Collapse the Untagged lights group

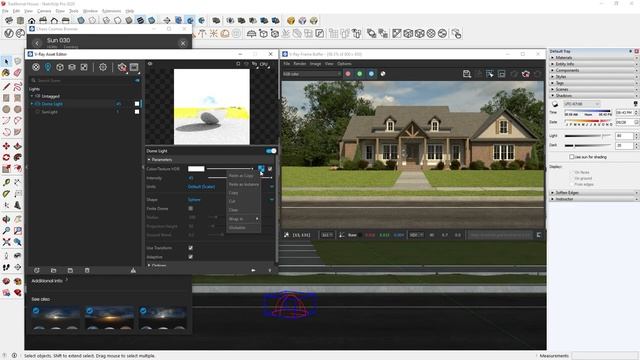point(32,96)
